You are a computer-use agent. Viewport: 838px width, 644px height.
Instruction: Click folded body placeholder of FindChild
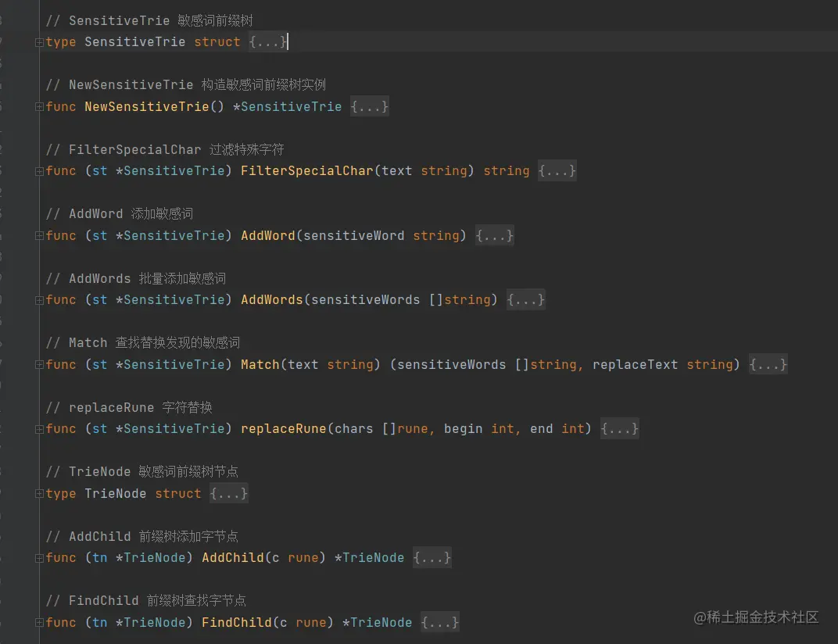440,622
